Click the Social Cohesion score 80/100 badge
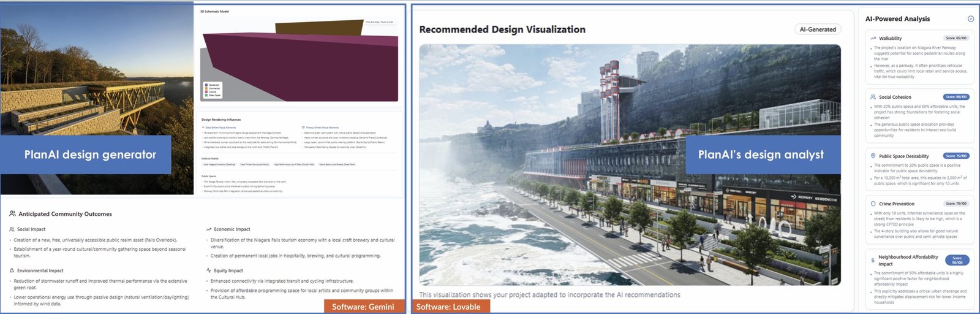The width and height of the screenshot is (980, 314). pos(956,97)
